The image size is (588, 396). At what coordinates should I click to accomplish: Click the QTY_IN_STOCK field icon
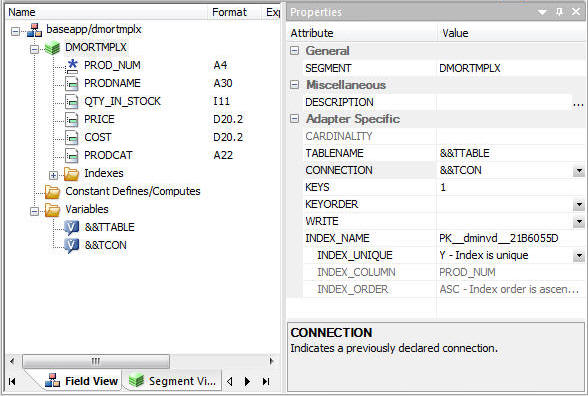point(72,102)
